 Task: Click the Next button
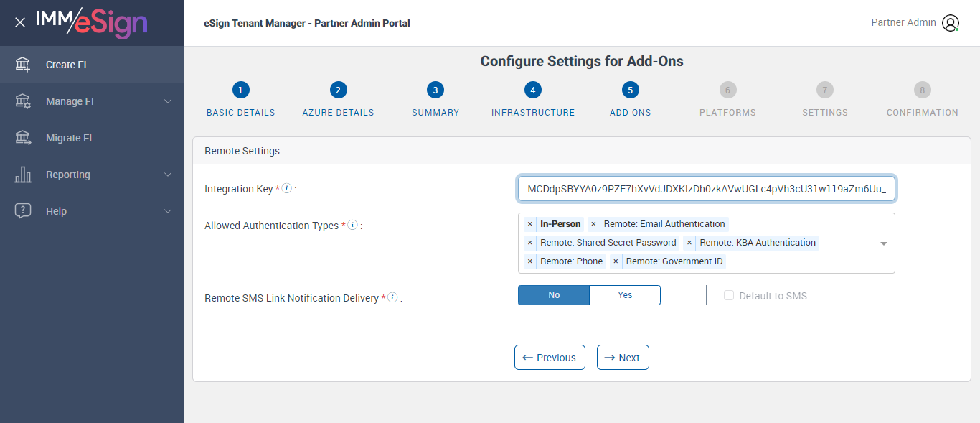coord(623,358)
